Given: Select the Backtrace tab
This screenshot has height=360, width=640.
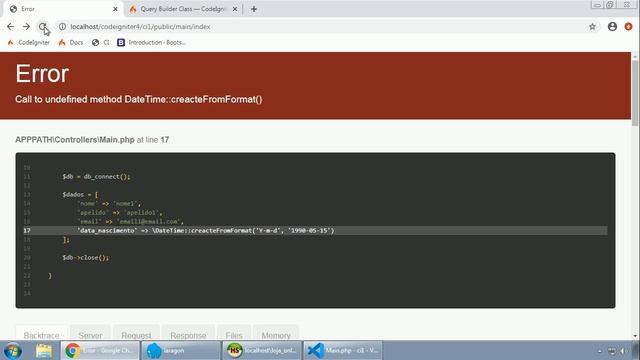Looking at the screenshot, I should tap(41, 333).
